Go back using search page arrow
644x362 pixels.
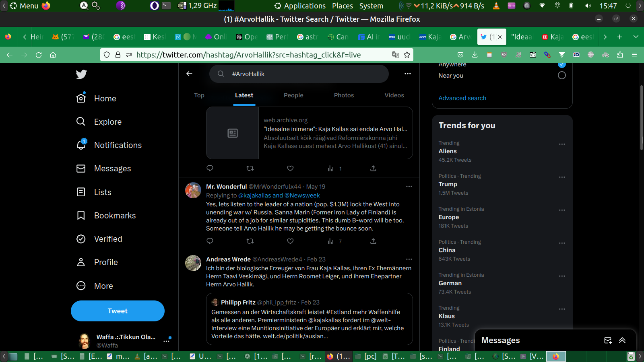tap(189, 74)
